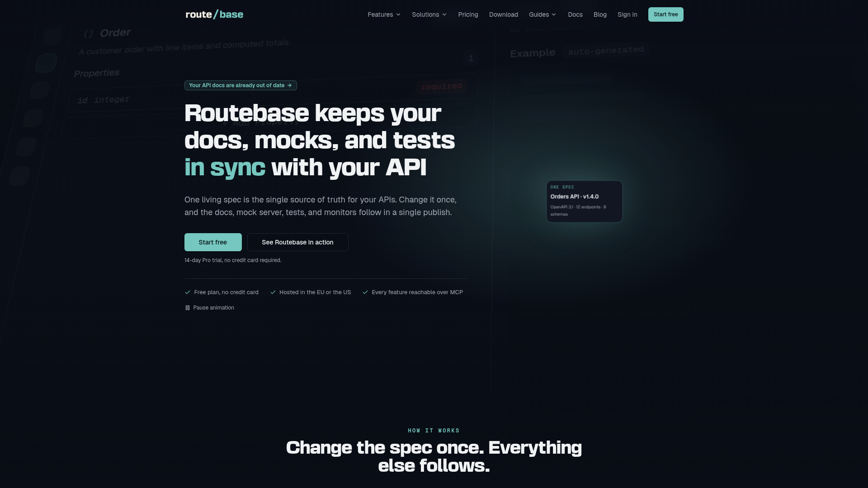Viewport: 868px width, 488px height.
Task: Open the Docs link
Action: [575, 14]
